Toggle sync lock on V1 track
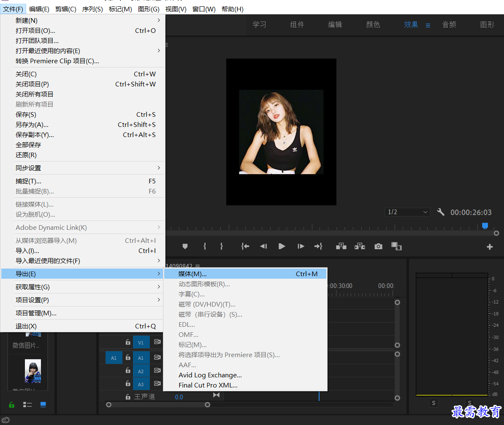Viewport: 504px width, 425px height. click(157, 342)
